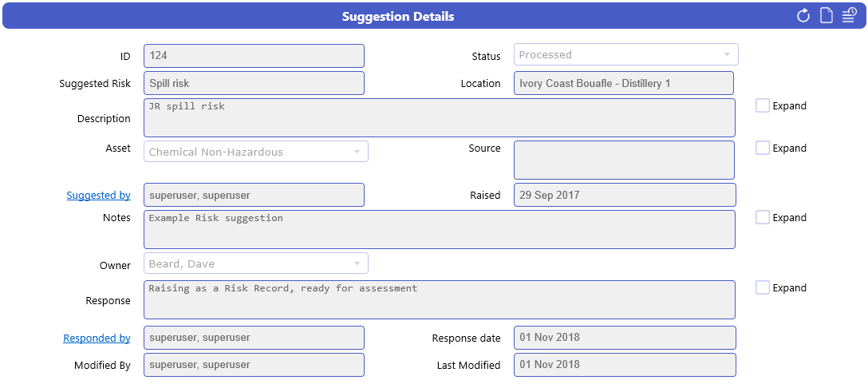Click the ID field showing 124
The width and height of the screenshot is (868, 384).
click(x=254, y=56)
